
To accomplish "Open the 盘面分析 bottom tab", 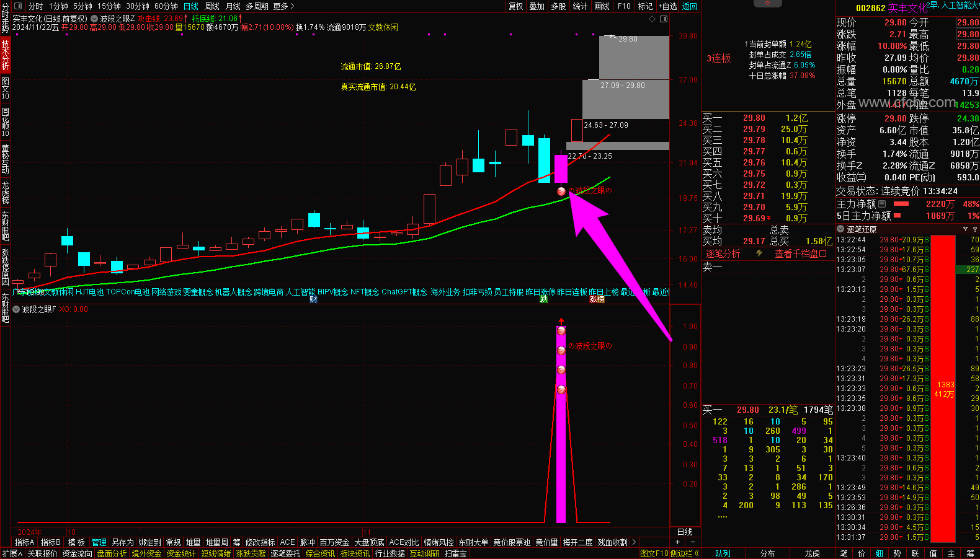I will pos(112,553).
